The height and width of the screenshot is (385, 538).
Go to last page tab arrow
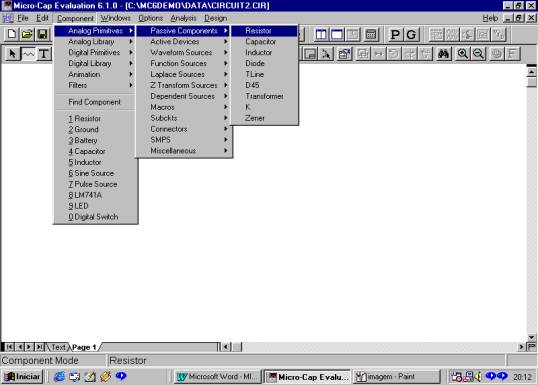[40, 347]
